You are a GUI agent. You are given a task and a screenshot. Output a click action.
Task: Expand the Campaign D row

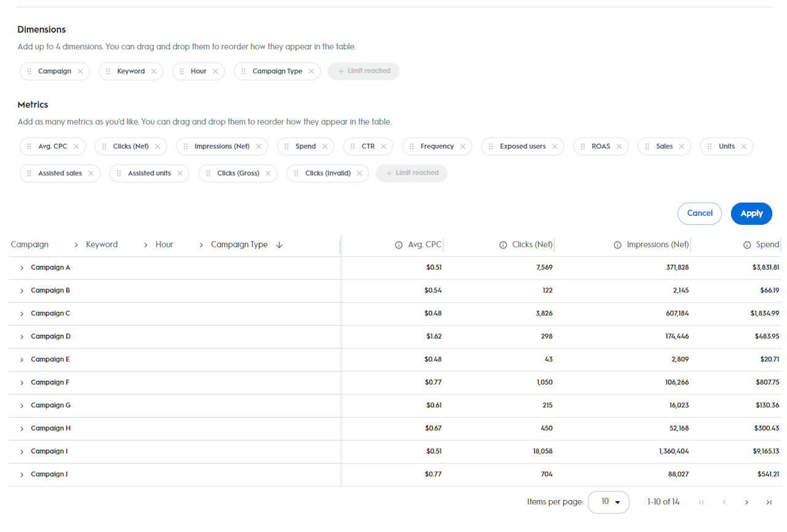[x=22, y=337]
